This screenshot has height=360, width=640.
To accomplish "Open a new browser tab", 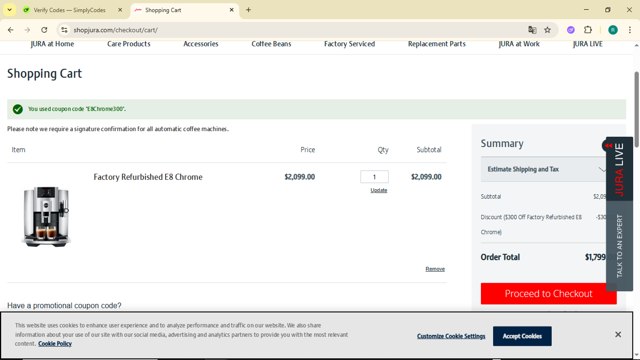I will tap(248, 10).
